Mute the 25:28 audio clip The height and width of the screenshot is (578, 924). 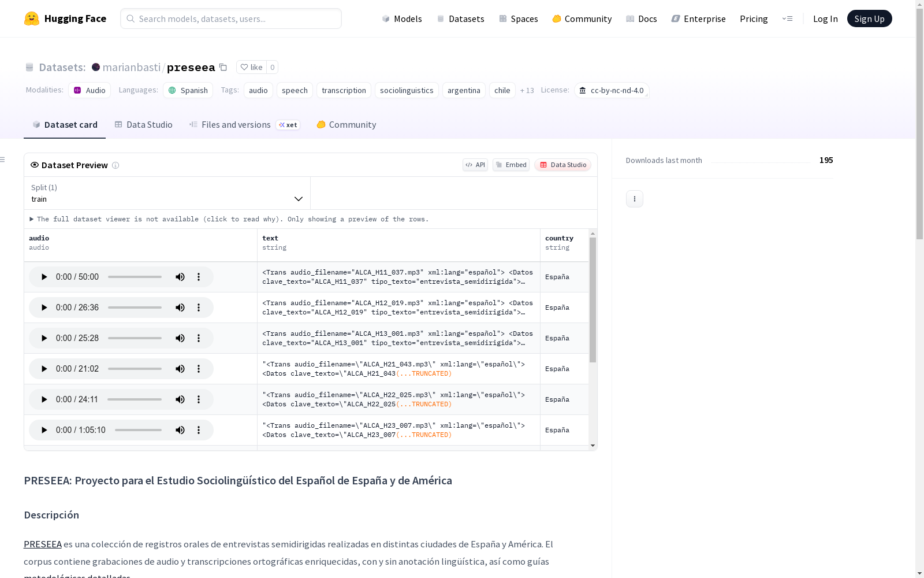tap(180, 338)
